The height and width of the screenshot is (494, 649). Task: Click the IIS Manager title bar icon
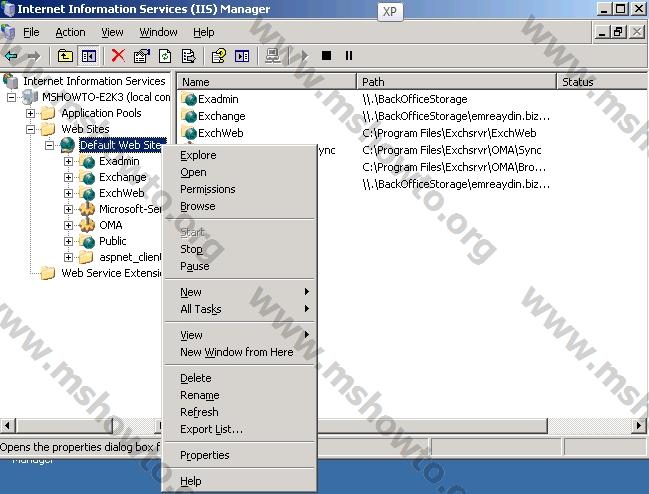8,9
